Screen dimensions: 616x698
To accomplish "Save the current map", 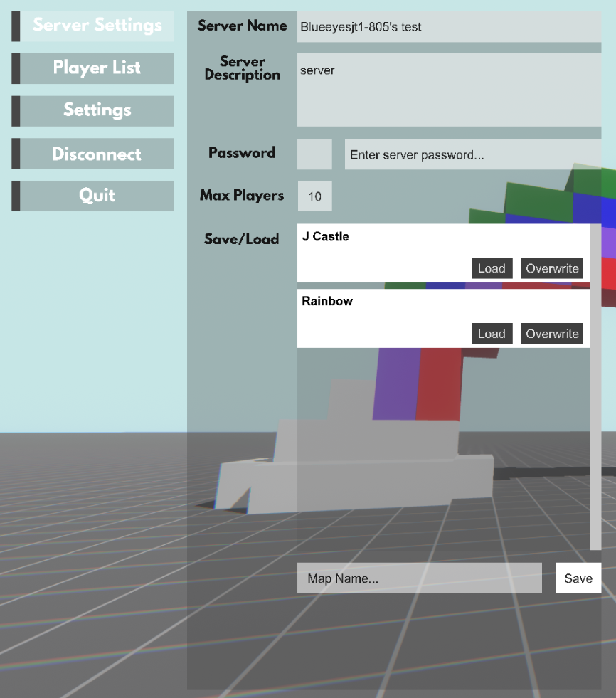I will [578, 578].
